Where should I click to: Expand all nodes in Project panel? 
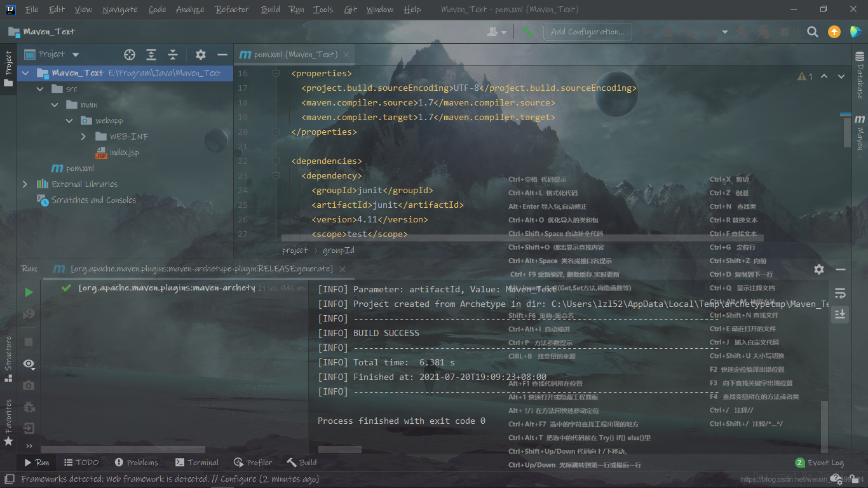click(151, 55)
